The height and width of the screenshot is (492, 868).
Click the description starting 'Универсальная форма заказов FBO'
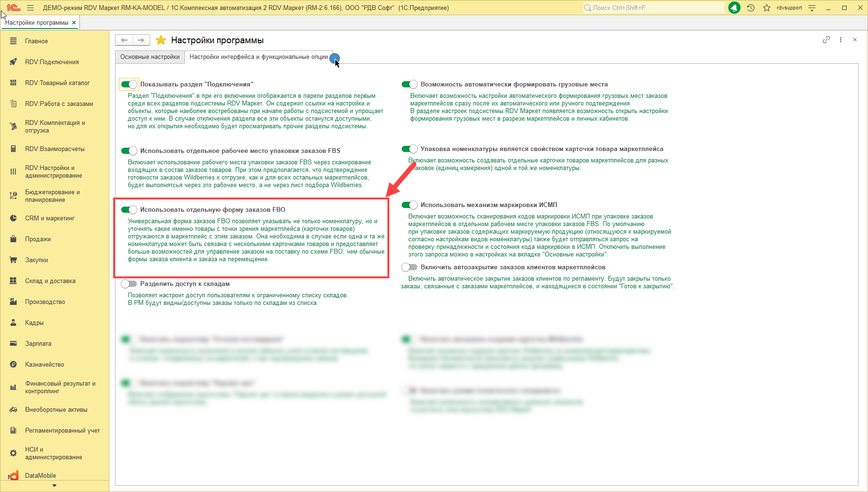(256, 240)
